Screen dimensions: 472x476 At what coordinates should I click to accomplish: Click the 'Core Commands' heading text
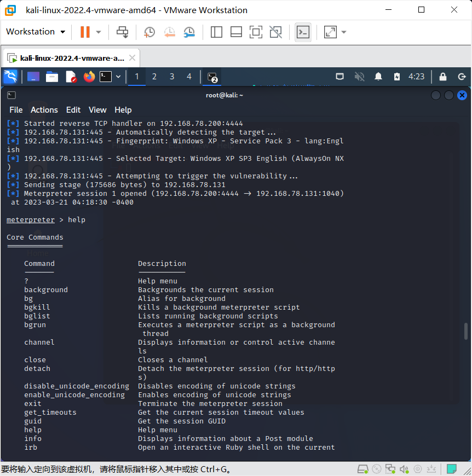pos(35,237)
